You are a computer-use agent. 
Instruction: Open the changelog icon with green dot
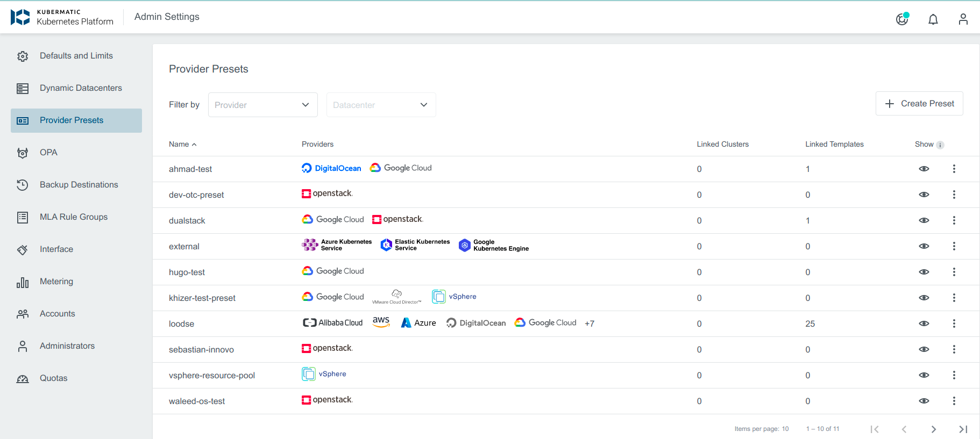pos(903,19)
